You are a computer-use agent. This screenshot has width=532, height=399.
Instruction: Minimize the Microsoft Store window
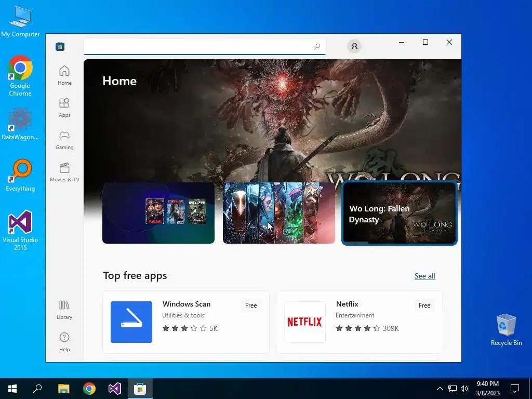tap(402, 42)
